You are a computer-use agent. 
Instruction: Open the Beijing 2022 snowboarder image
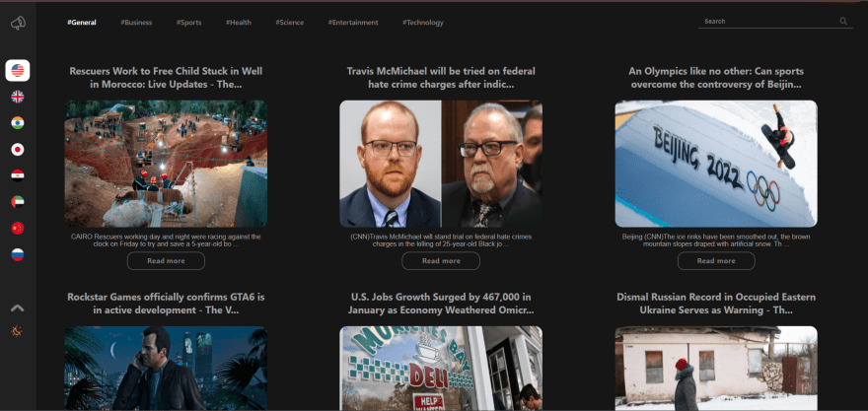(x=716, y=164)
